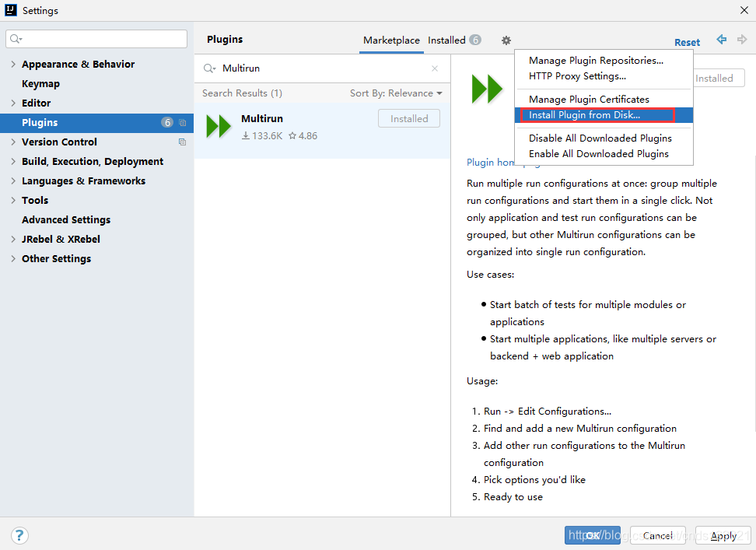This screenshot has height=550, width=756.
Task: Choose Enable All Downloaded Plugins
Action: (598, 154)
